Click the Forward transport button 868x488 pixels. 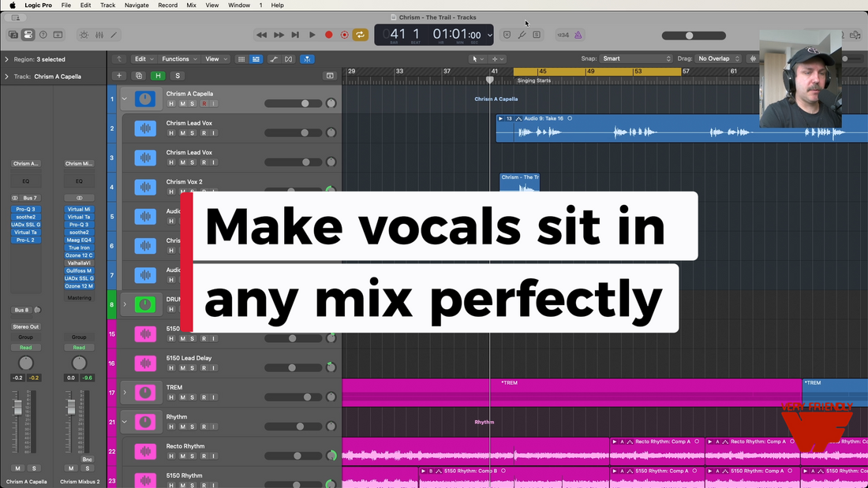(x=279, y=35)
